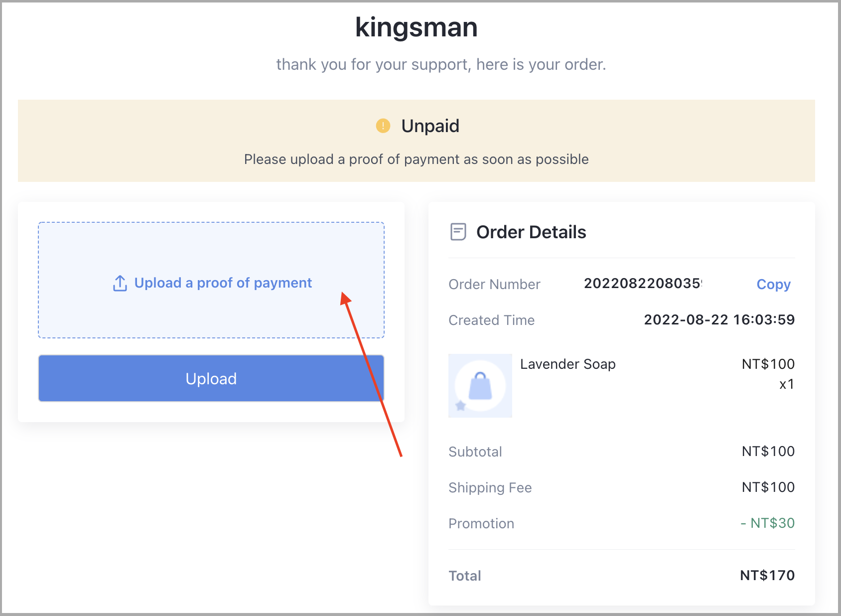Click the Shipping Fee label

[x=490, y=487]
